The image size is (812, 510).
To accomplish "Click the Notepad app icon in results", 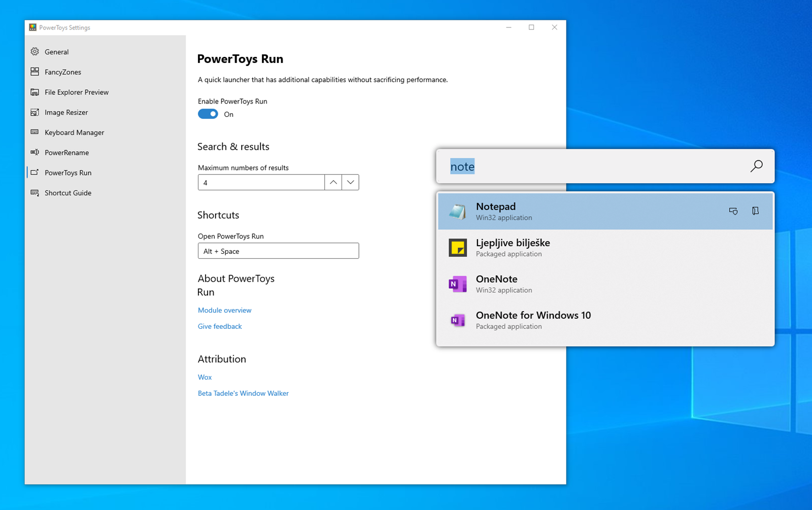I will (x=458, y=211).
